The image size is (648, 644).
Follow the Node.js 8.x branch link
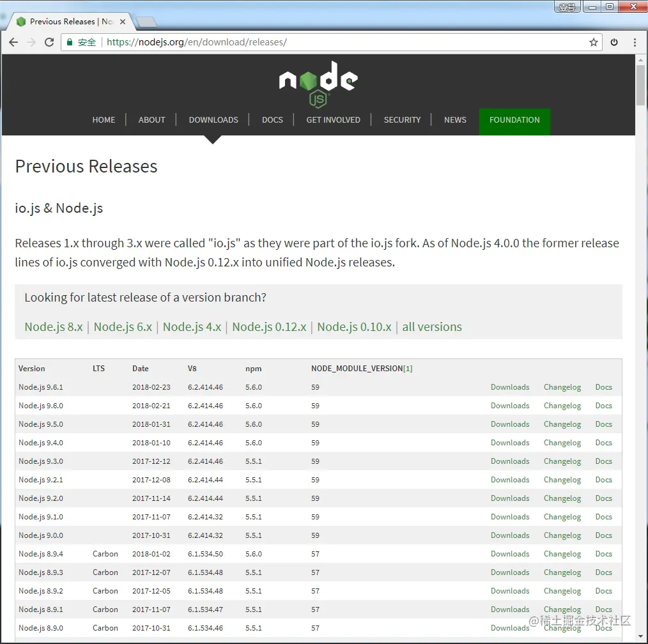tap(54, 326)
